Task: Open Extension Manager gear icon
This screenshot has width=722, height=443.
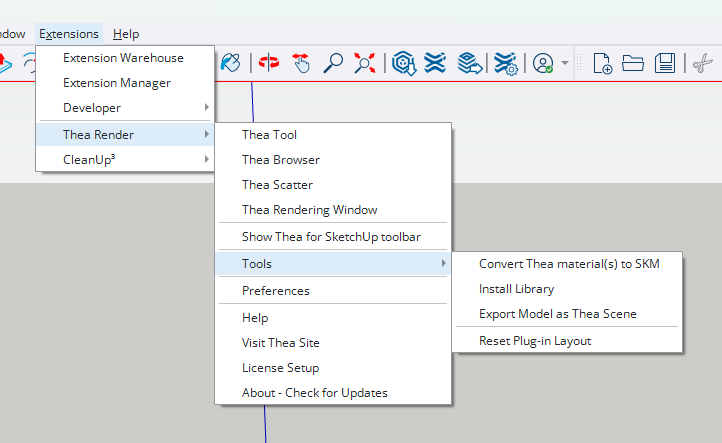Action: (x=506, y=64)
